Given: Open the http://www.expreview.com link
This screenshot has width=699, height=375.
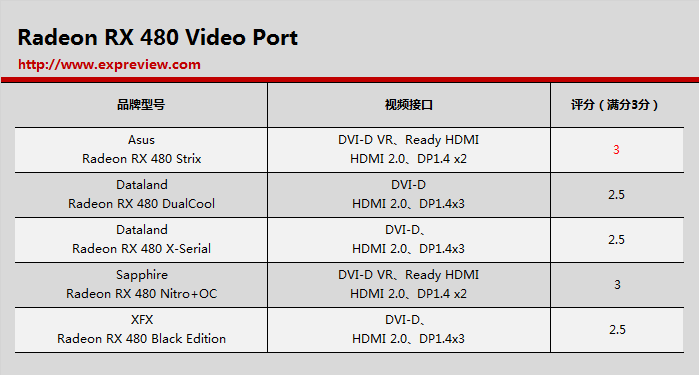Looking at the screenshot, I should click(109, 65).
